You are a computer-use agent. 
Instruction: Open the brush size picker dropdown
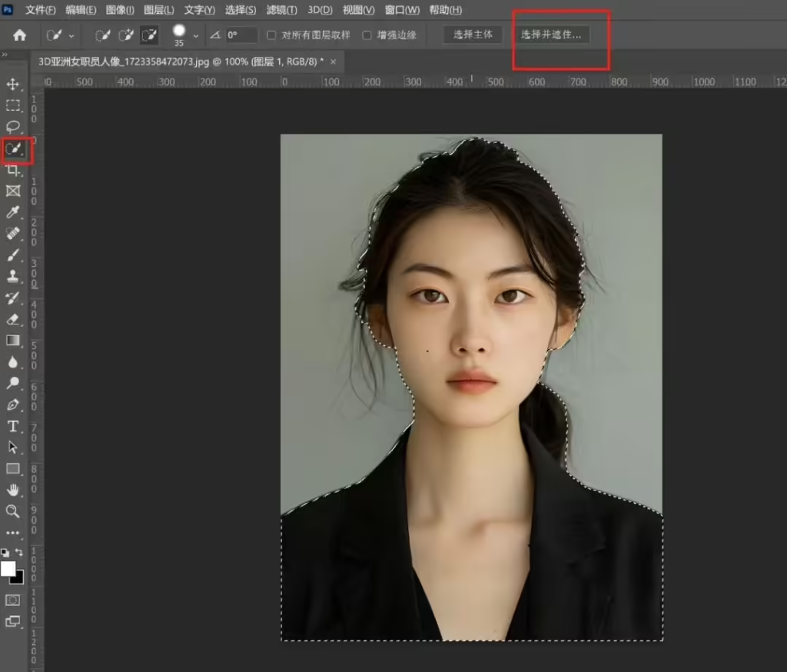click(195, 35)
